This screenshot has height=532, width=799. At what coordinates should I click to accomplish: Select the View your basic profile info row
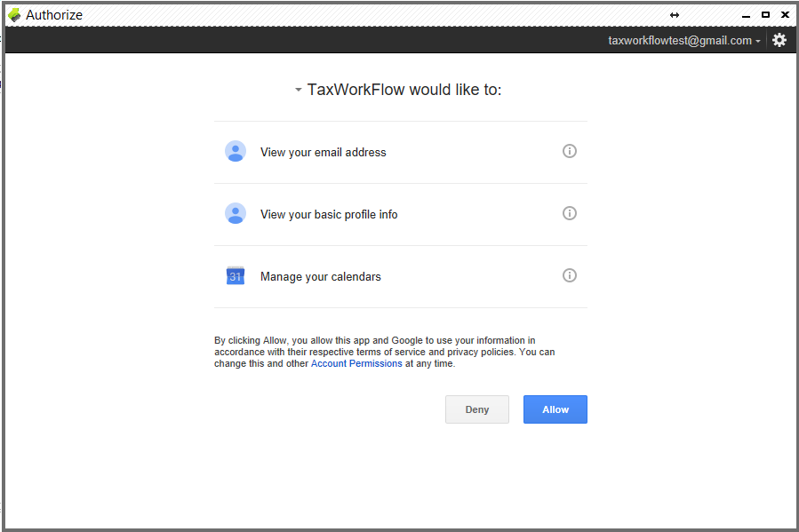(x=401, y=214)
